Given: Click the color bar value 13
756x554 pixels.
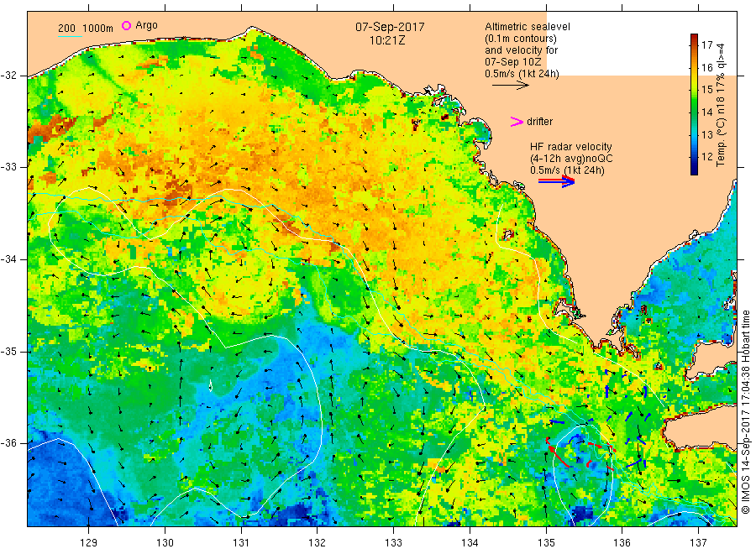Looking at the screenshot, I should pos(706,134).
